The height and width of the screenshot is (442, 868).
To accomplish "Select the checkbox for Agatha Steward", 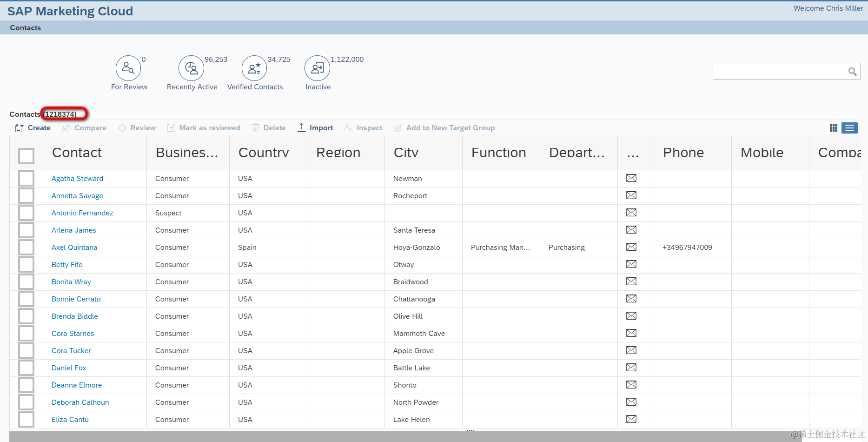I will click(x=26, y=179).
